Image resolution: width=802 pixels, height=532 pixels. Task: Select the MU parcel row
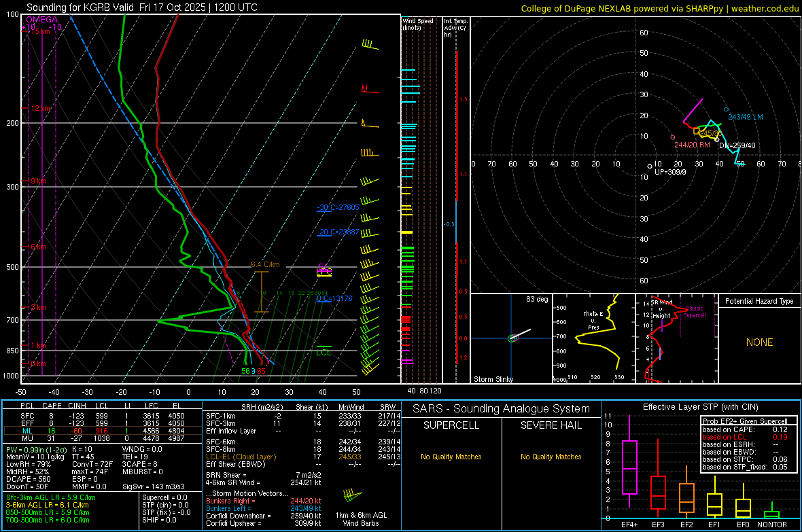pyautogui.click(x=103, y=438)
